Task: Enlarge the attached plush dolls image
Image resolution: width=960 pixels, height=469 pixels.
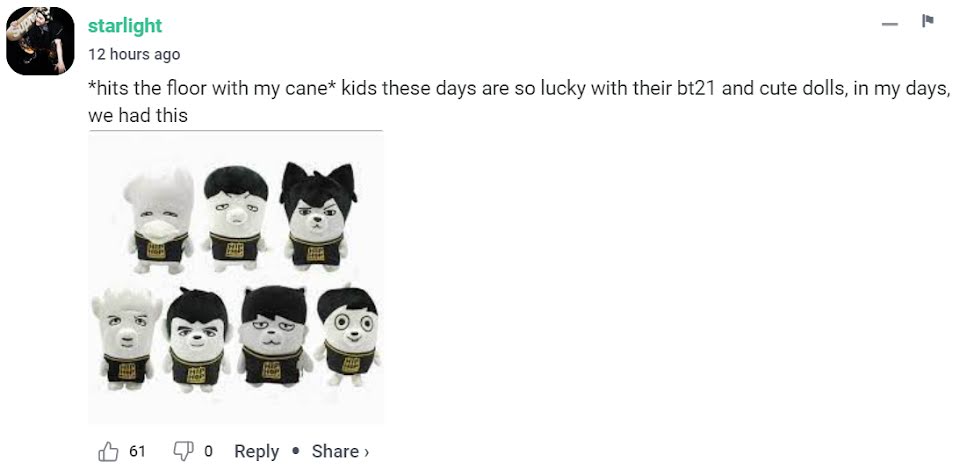Action: click(x=236, y=277)
